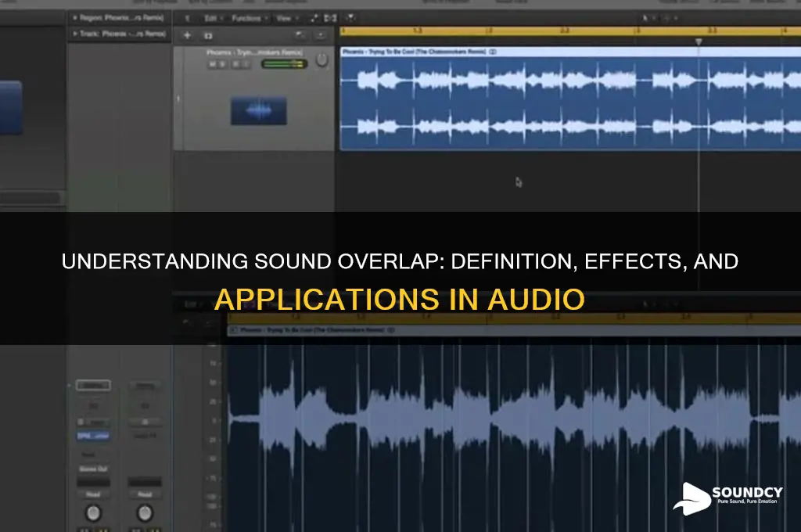Record-enable the Phoenix track with R button

click(235, 64)
